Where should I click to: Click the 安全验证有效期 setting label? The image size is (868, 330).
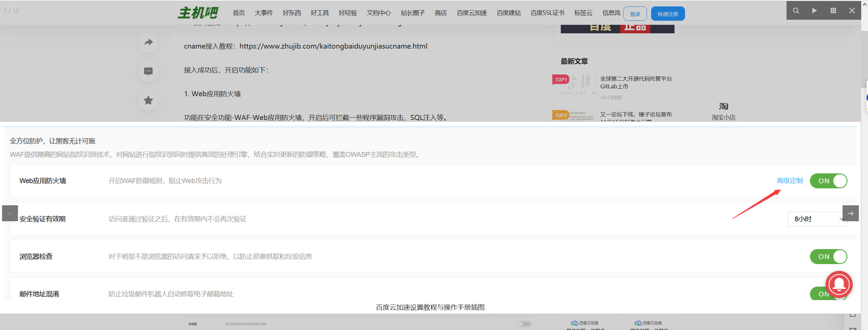click(42, 219)
